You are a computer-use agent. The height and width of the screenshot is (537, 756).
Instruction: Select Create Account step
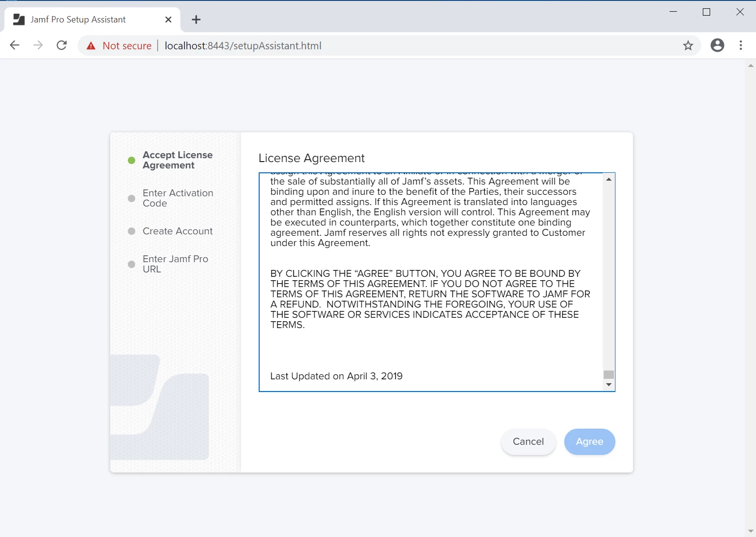point(178,231)
